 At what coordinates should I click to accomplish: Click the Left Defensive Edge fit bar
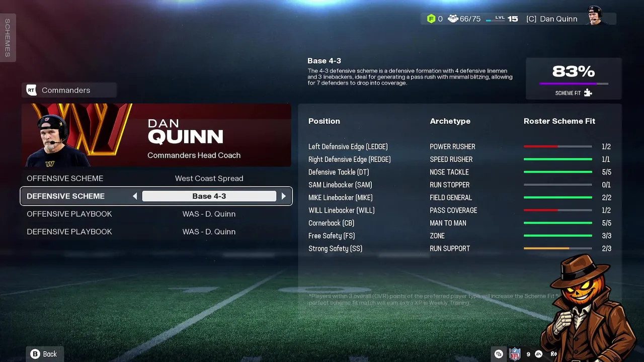557,147
